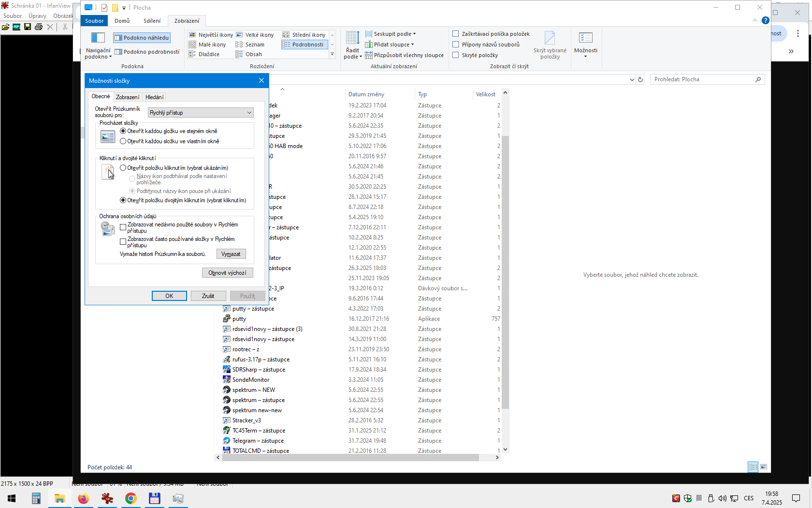
Task: Open the Rychlý přístup dropdown
Action: tap(201, 113)
